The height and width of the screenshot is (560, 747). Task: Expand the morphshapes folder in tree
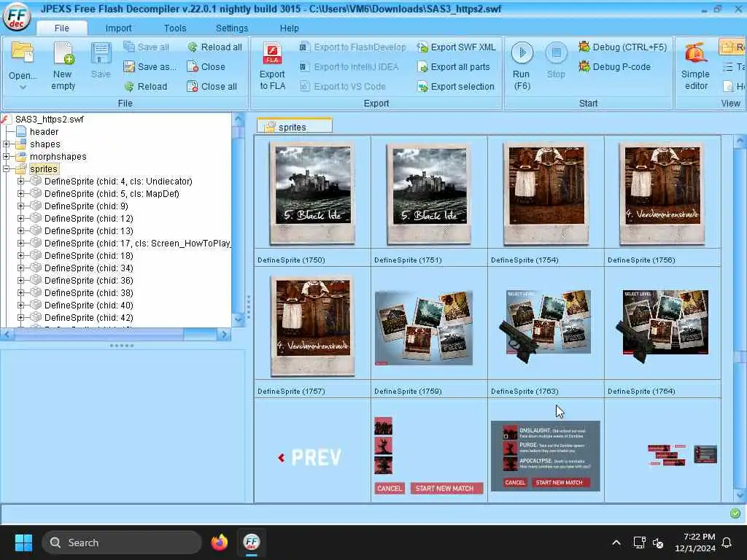[6, 156]
